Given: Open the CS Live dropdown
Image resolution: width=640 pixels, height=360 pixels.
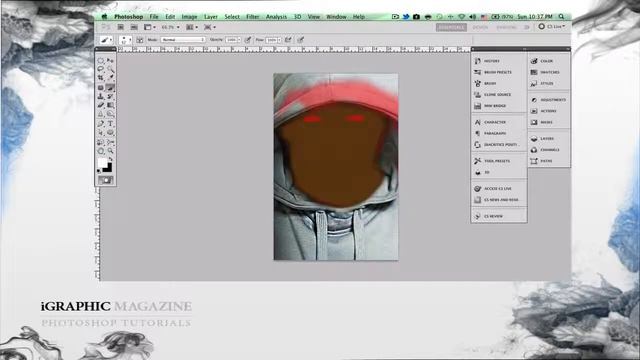Looking at the screenshot, I should pos(552,27).
